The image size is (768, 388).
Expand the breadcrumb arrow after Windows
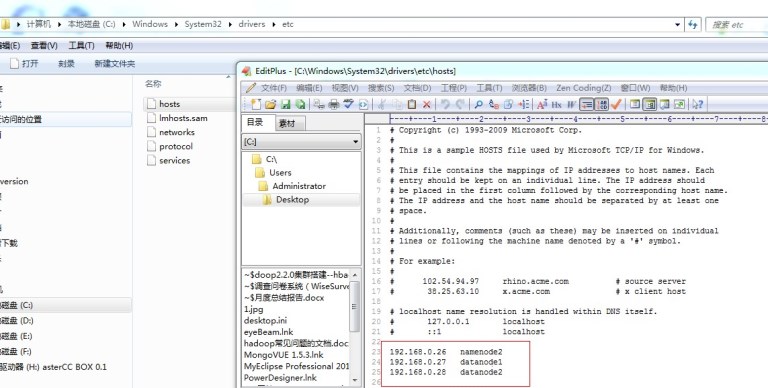[x=176, y=24]
